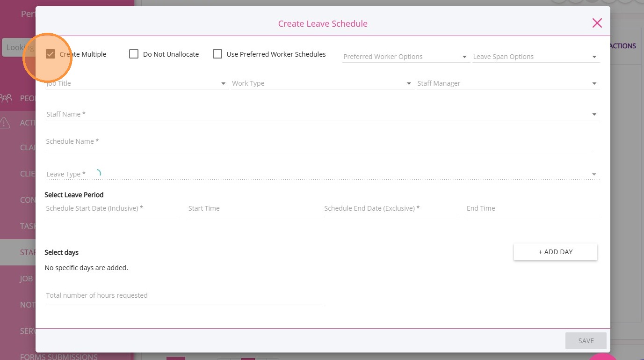The height and width of the screenshot is (360, 644).
Task: Click the SAVE button
Action: click(586, 341)
